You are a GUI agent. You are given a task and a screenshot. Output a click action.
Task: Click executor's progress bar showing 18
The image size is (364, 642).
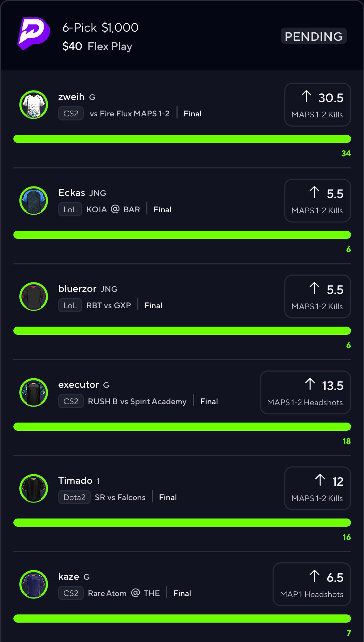(182, 427)
